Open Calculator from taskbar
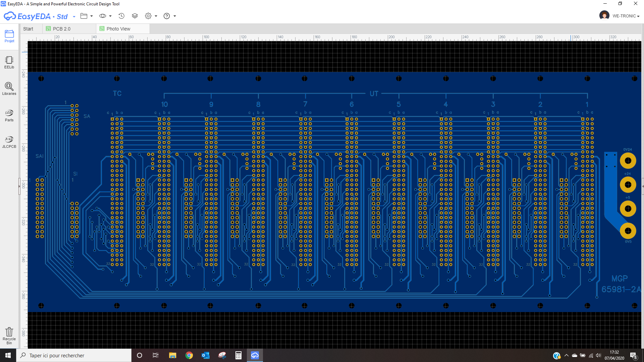The width and height of the screenshot is (644, 362). click(238, 355)
